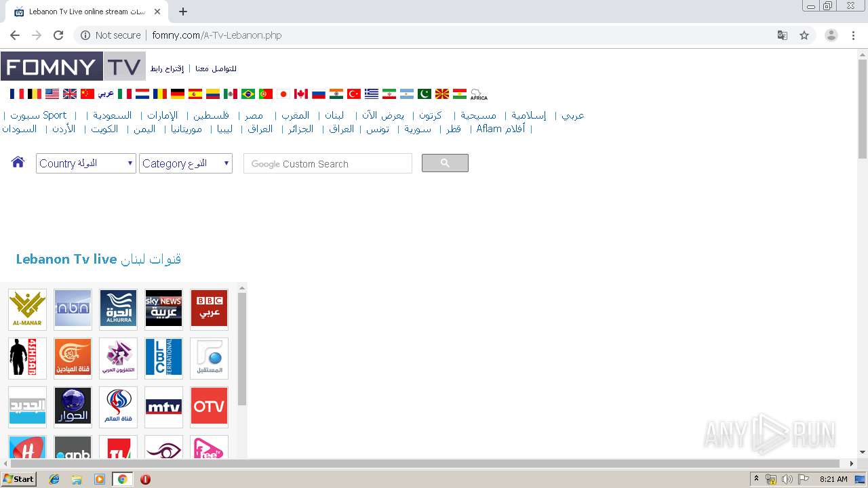The image size is (868, 488).
Task: Select the Lebanon Tv Live tab
Action: tap(87, 12)
